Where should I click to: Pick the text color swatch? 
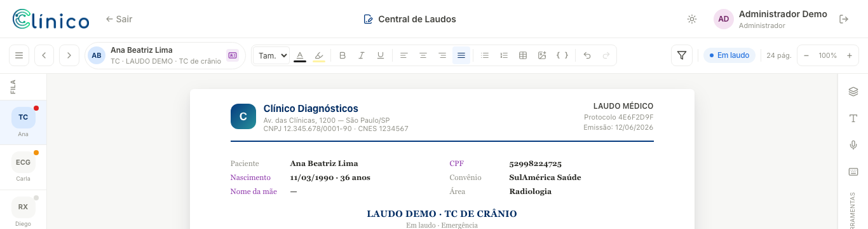pos(300,55)
